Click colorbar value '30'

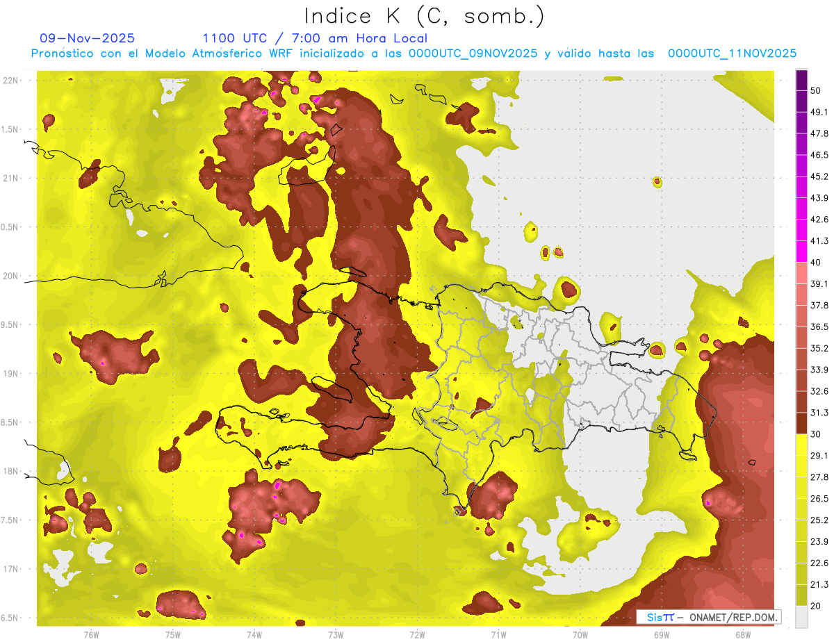[x=816, y=434]
